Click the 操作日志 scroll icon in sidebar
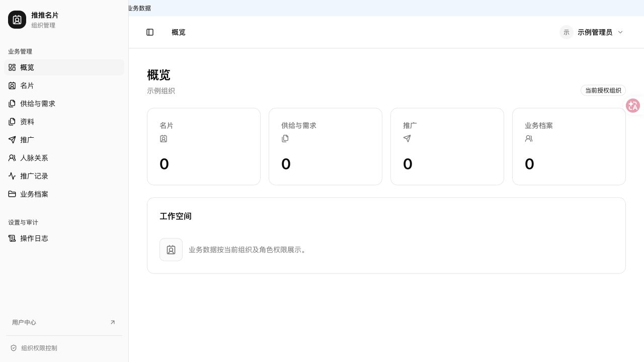 point(12,238)
